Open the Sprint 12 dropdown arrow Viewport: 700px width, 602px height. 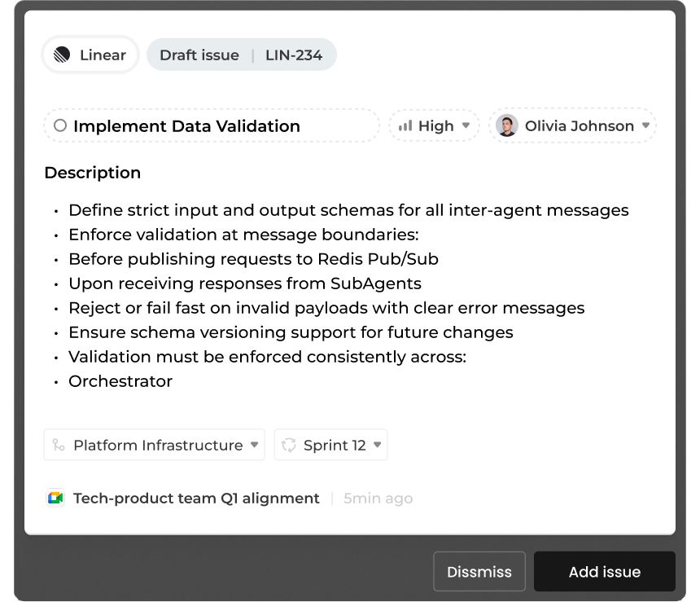click(x=377, y=445)
